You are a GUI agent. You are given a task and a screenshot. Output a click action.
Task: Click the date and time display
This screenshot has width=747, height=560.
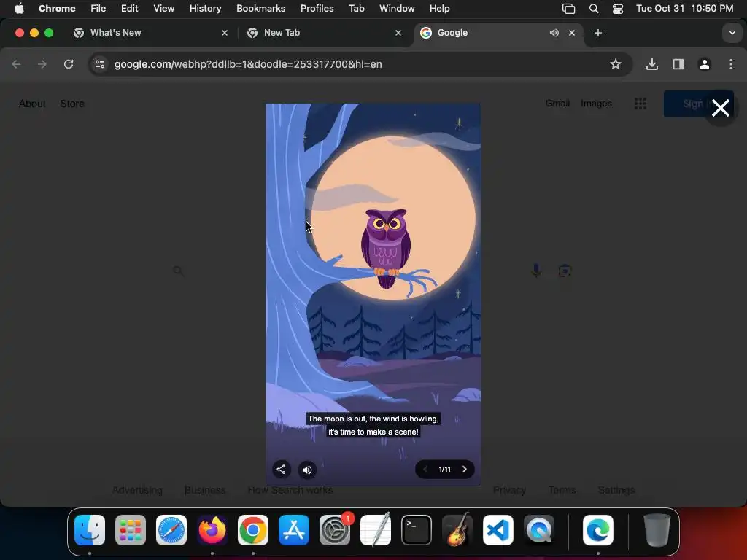(684, 9)
